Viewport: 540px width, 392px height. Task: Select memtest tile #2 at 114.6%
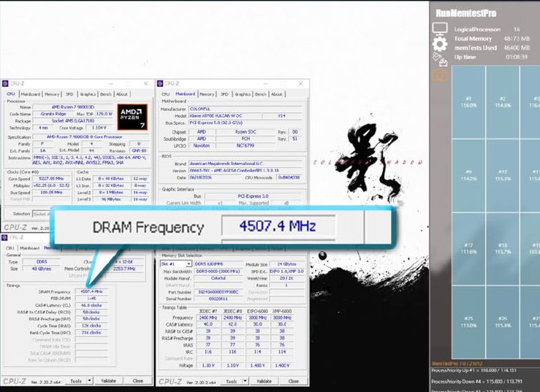pyautogui.click(x=503, y=102)
